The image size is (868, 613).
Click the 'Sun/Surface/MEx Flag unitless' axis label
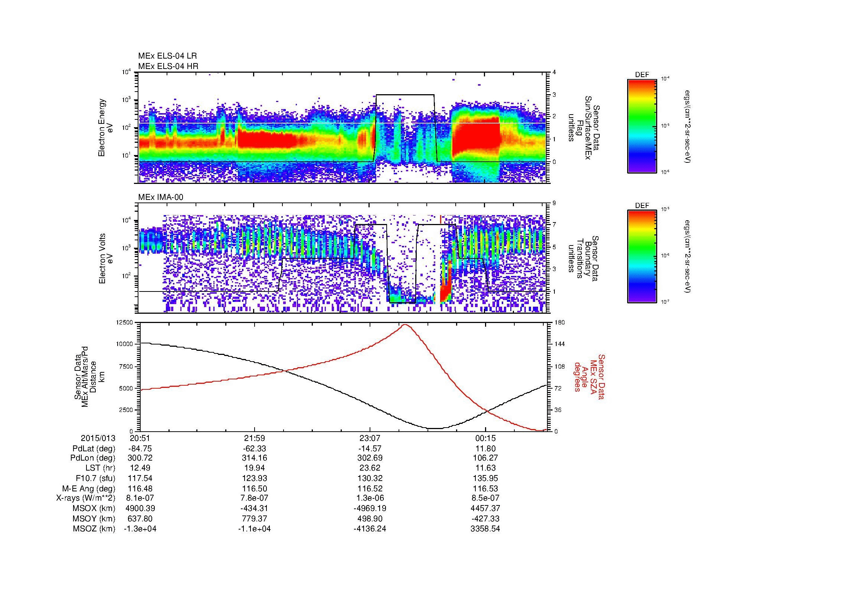pos(584,128)
